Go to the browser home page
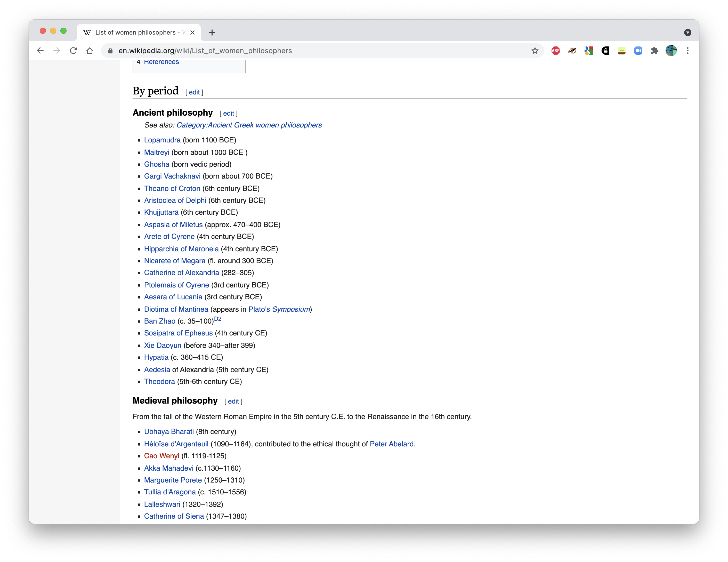This screenshot has height=562, width=728. click(90, 51)
